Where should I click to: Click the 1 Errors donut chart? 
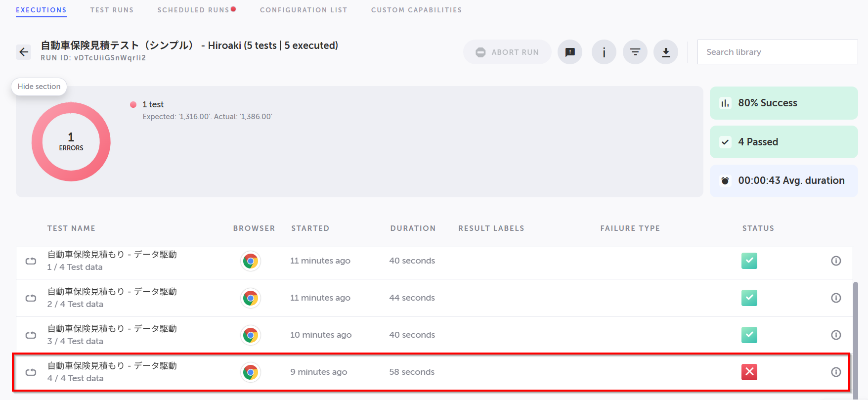pyautogui.click(x=71, y=142)
